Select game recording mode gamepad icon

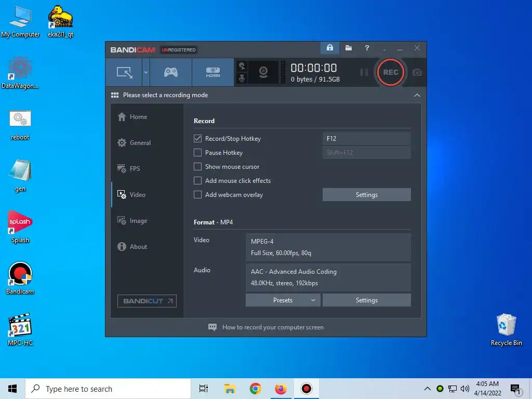click(170, 72)
